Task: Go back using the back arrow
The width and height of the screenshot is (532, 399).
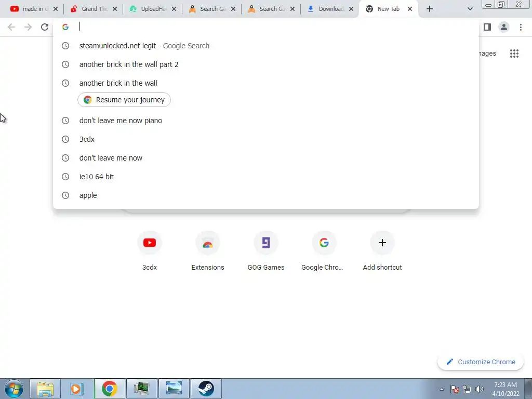Action: [x=11, y=27]
